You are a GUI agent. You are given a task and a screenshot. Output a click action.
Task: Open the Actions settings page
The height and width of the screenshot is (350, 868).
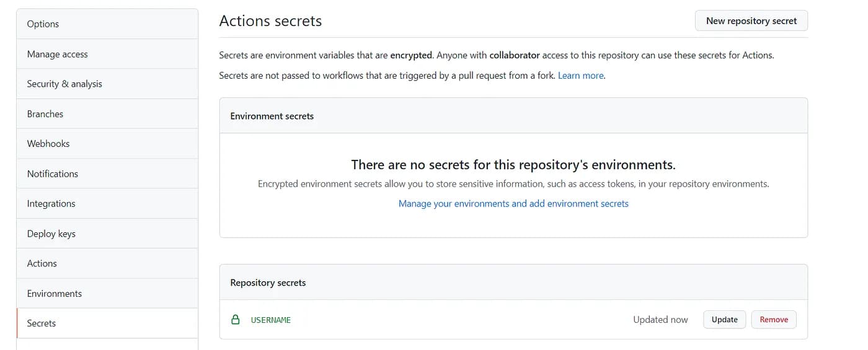(x=42, y=264)
